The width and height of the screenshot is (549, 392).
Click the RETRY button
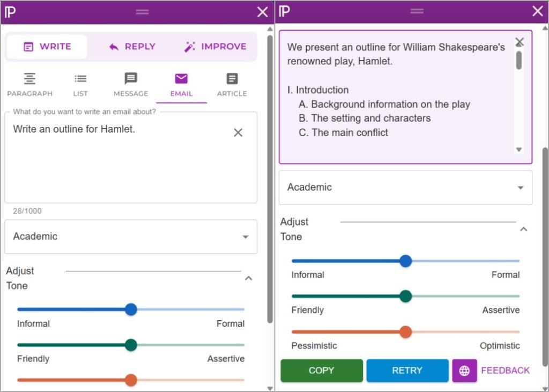407,371
